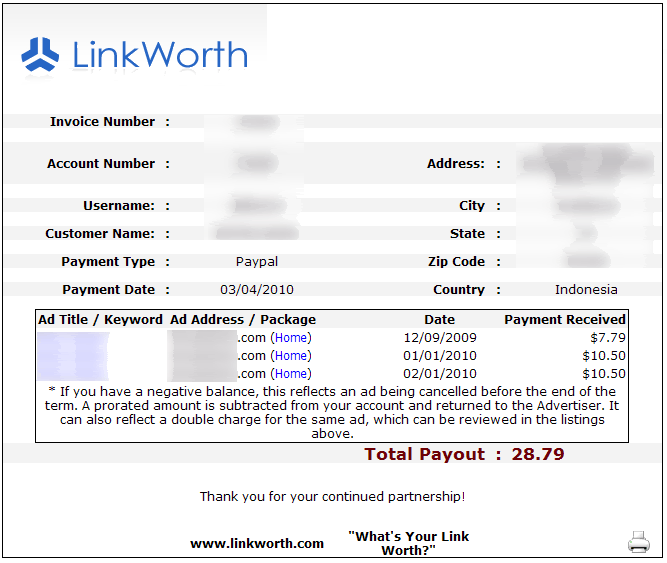The image size is (667, 563).
Task: Click the Invoice Number label
Action: point(103,122)
